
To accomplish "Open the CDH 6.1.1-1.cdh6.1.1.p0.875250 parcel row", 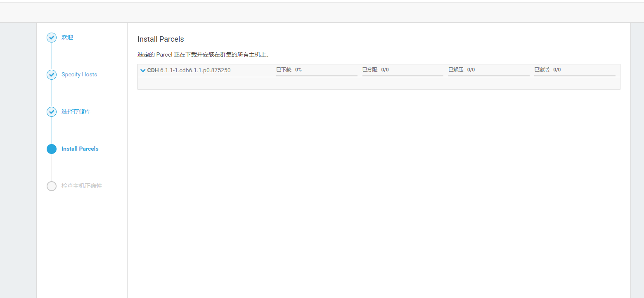I will pyautogui.click(x=188, y=70).
